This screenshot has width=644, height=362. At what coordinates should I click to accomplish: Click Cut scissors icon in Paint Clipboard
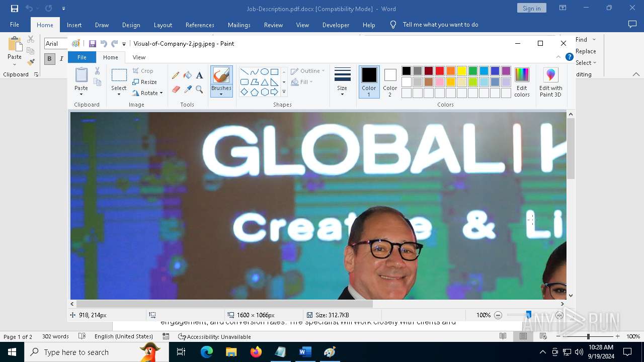[97, 71]
